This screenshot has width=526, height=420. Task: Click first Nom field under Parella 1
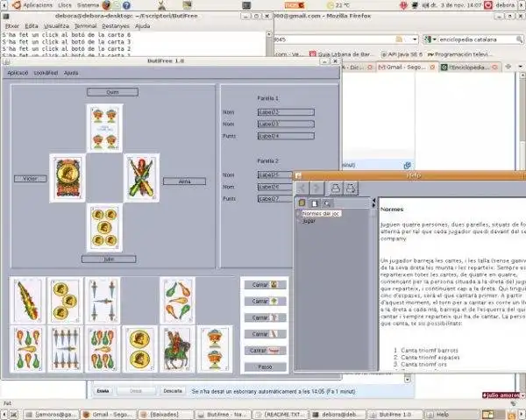(286, 112)
